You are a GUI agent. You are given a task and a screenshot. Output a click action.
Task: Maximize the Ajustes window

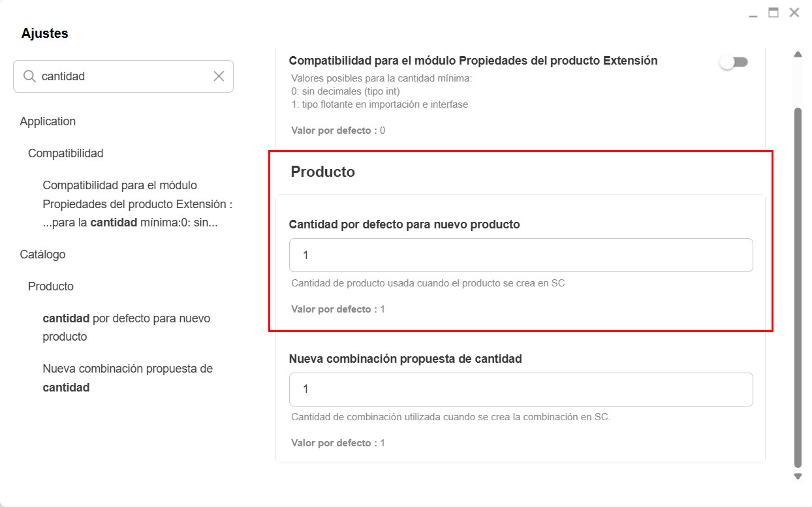773,12
